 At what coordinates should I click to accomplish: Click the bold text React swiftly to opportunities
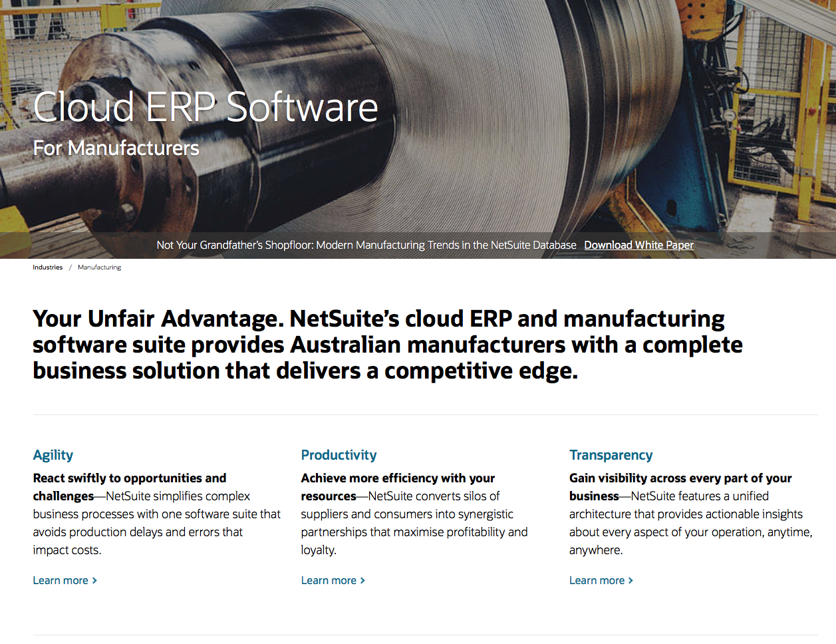coord(130,478)
